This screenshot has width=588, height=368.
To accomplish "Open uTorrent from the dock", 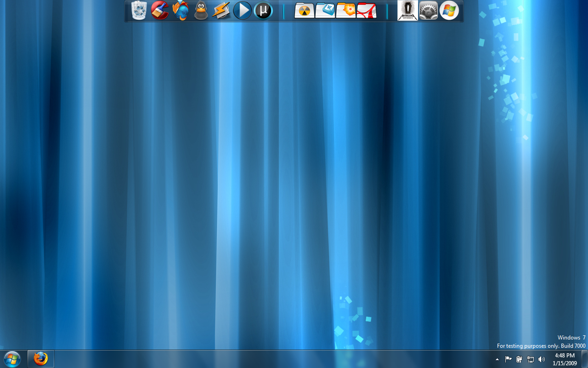I will click(x=263, y=11).
